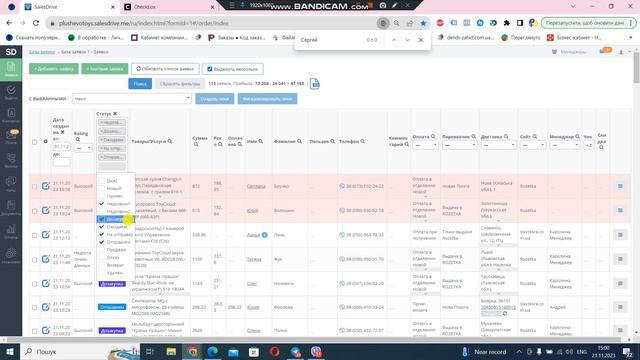Click the green Быстрая заявка button
This screenshot has width=640, height=360.
point(105,69)
